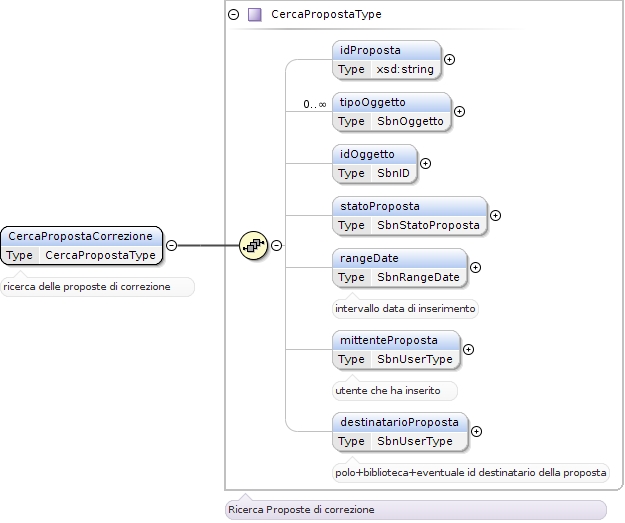625x523 pixels.
Task: Click the SbnUserType value of destinatarioProposta
Action: point(415,441)
